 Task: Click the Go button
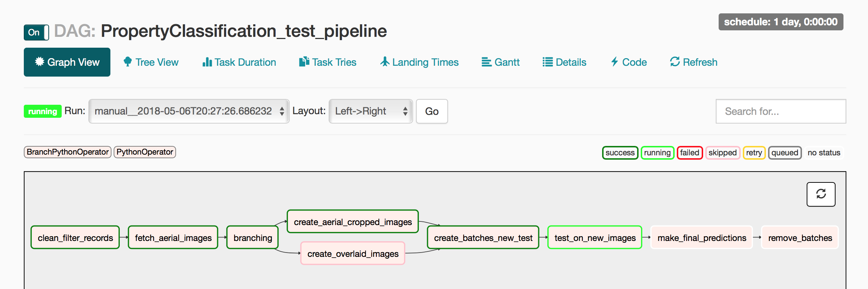pos(432,111)
